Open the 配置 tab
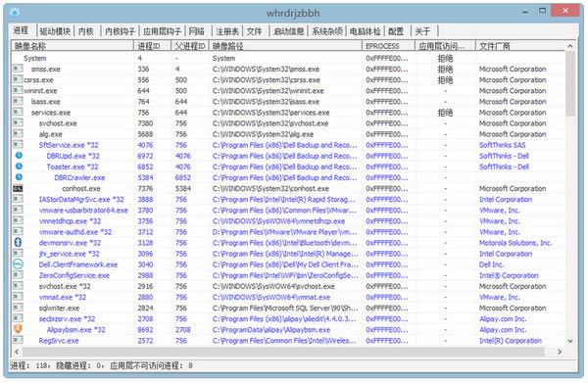The image size is (588, 383). [x=396, y=31]
